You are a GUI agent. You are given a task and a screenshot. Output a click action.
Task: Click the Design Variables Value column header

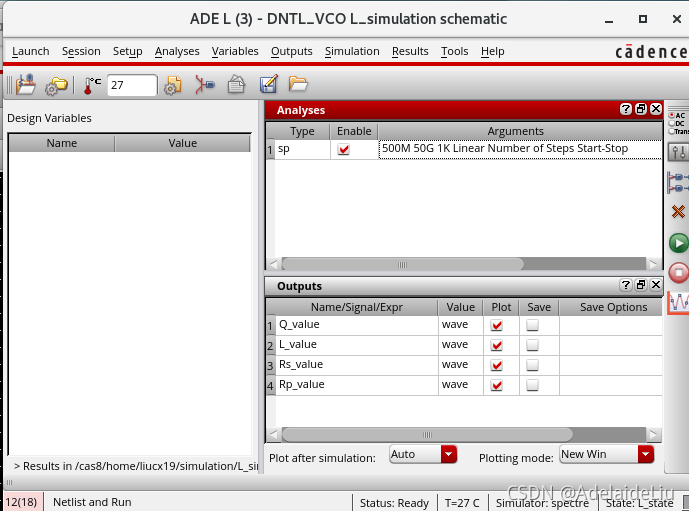[x=182, y=143]
